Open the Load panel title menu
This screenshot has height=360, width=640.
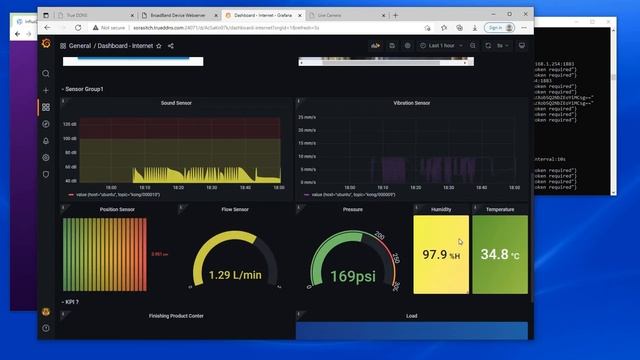pyautogui.click(x=411, y=316)
